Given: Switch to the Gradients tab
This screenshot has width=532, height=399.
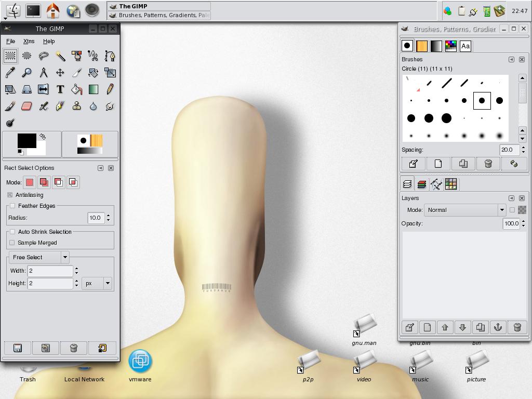Looking at the screenshot, I should [436, 46].
